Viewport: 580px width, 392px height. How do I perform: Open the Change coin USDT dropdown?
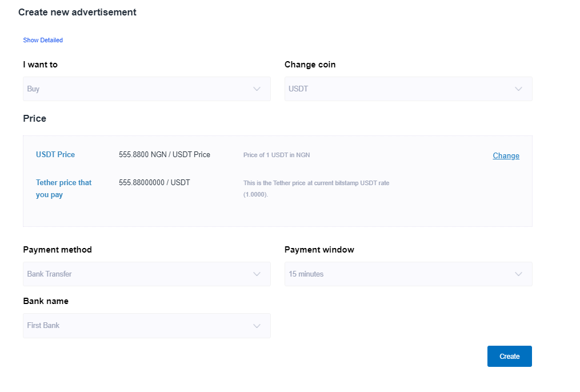point(400,89)
